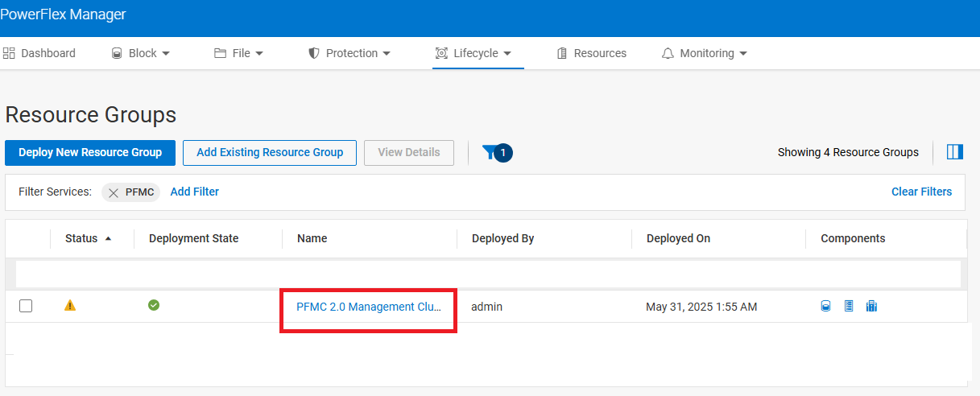Open PFMC 2.0 Management Cluster link
Image resolution: width=980 pixels, height=396 pixels.
(x=368, y=307)
